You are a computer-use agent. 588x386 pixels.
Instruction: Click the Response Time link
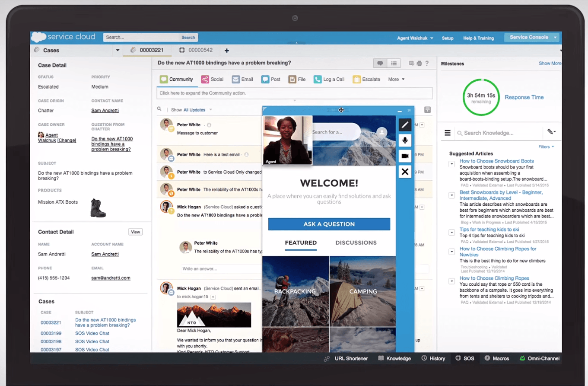(524, 97)
